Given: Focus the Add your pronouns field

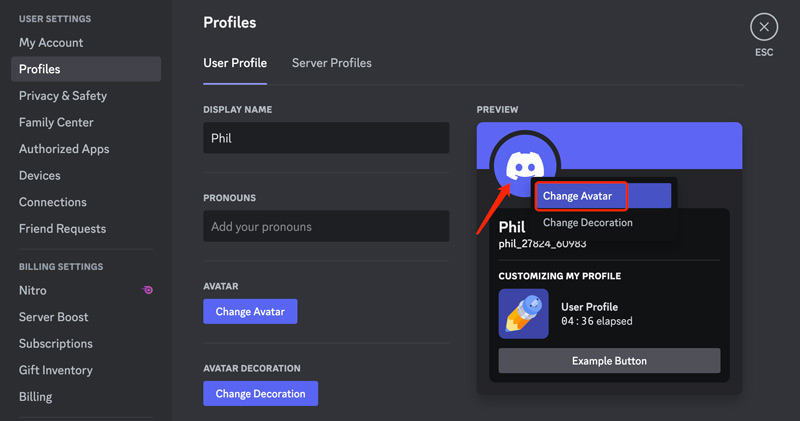Looking at the screenshot, I should click(x=326, y=227).
